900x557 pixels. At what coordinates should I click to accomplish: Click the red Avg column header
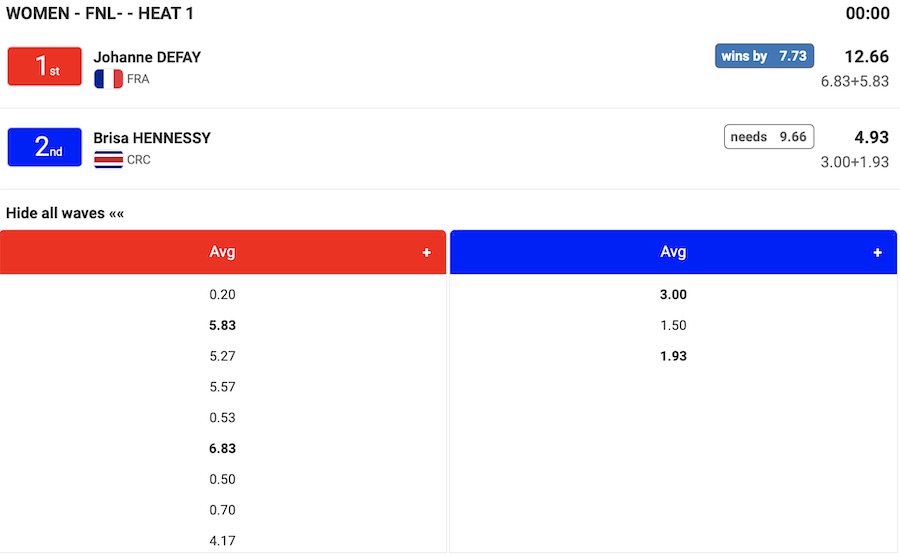(222, 252)
